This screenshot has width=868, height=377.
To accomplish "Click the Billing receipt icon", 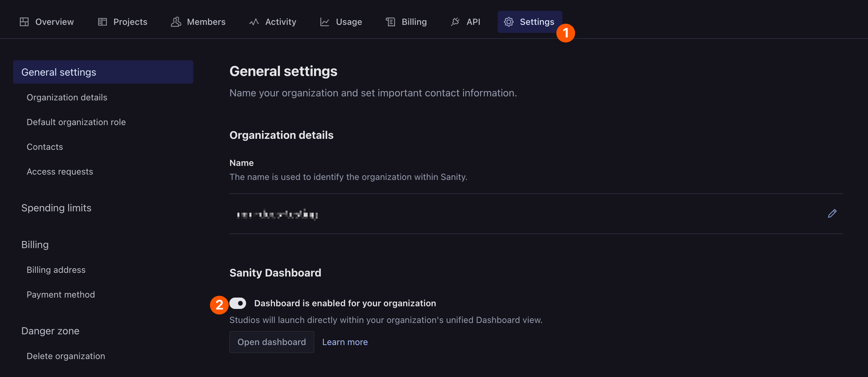I will [x=391, y=22].
